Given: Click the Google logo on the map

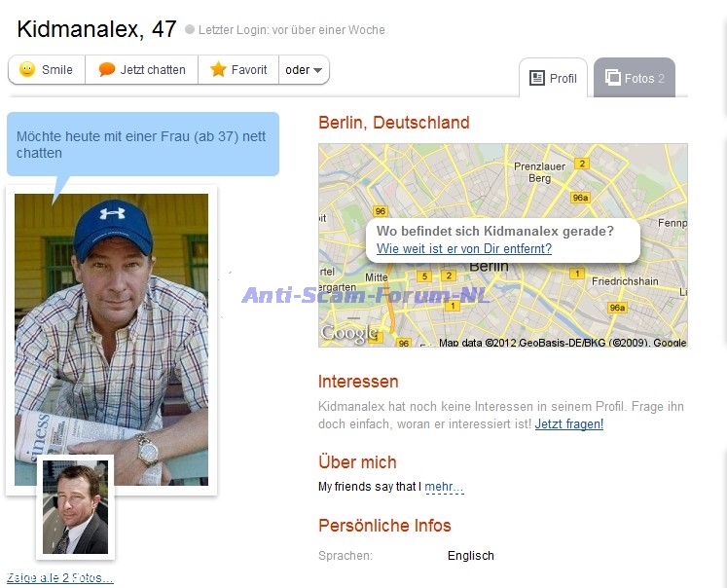Looking at the screenshot, I should [x=347, y=333].
